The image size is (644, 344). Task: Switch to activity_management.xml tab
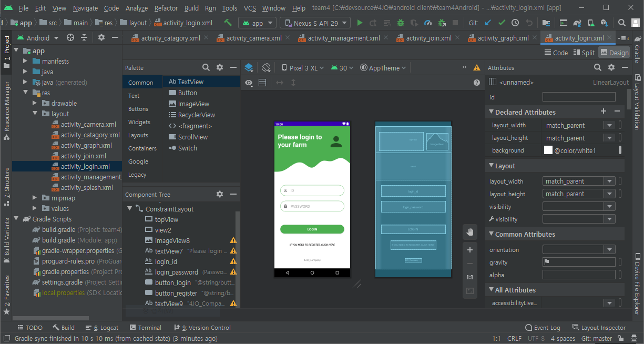click(x=343, y=38)
